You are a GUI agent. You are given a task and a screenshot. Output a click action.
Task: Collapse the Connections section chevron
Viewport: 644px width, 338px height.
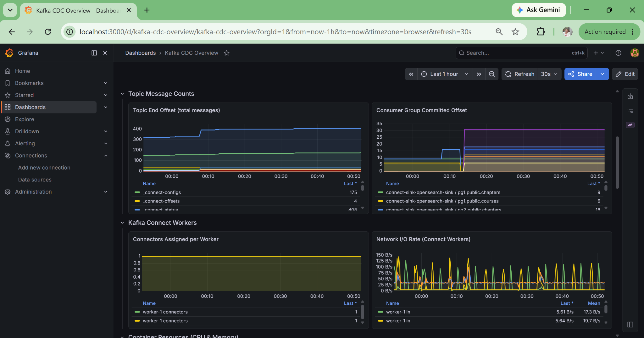tap(106, 156)
